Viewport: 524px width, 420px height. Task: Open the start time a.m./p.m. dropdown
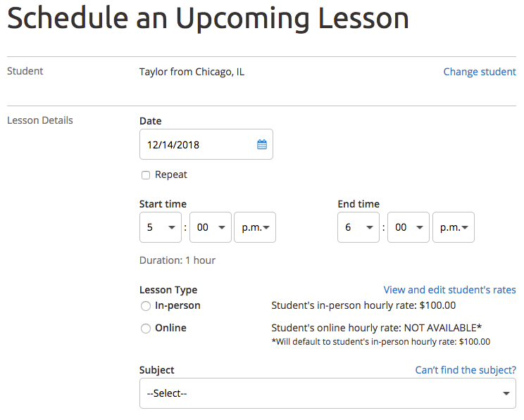click(x=255, y=227)
